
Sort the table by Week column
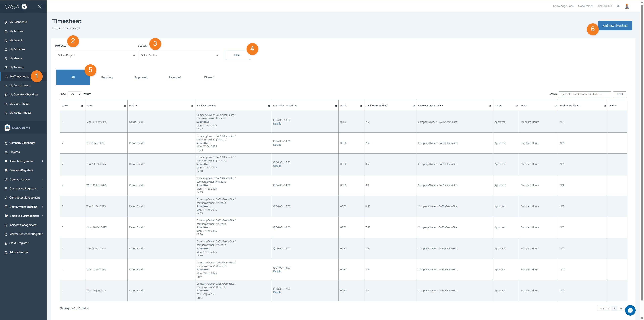pyautogui.click(x=82, y=106)
